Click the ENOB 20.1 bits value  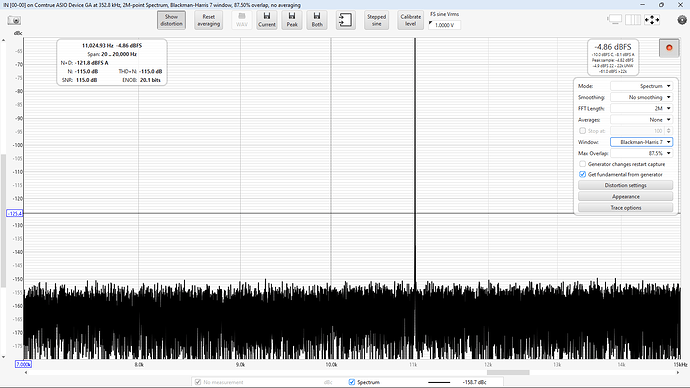click(x=150, y=80)
